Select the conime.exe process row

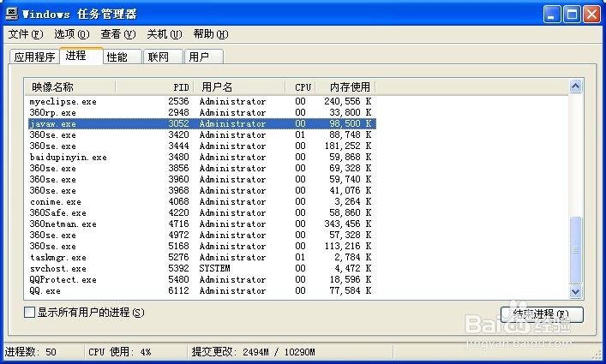(x=201, y=202)
